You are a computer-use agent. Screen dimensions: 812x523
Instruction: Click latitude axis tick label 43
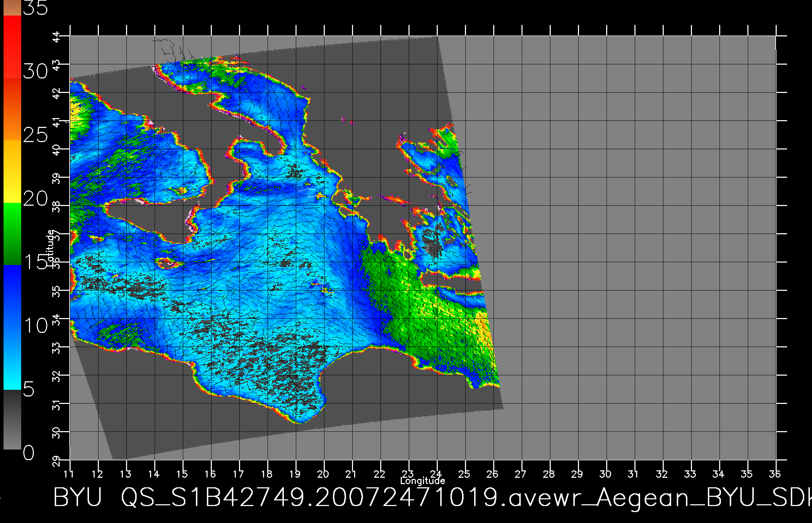(57, 65)
